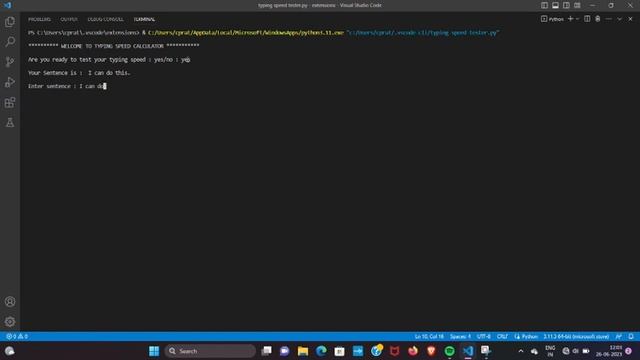
Task: Restore panel size with chevron
Action: coord(620,19)
